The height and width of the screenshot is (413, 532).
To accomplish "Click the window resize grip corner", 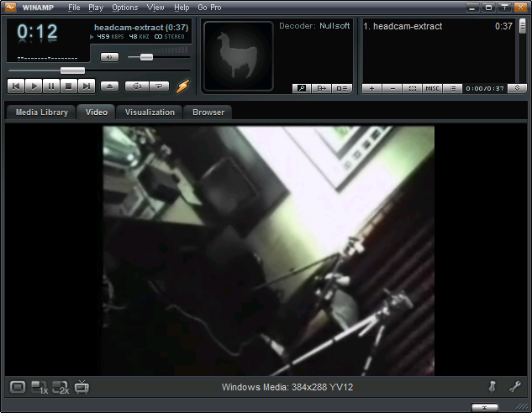I will pyautogui.click(x=522, y=406).
